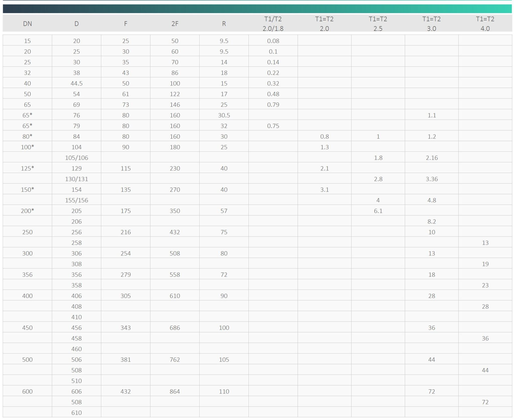Click the T1=T2 4.0 column header
The width and height of the screenshot is (514, 420).
(485, 24)
